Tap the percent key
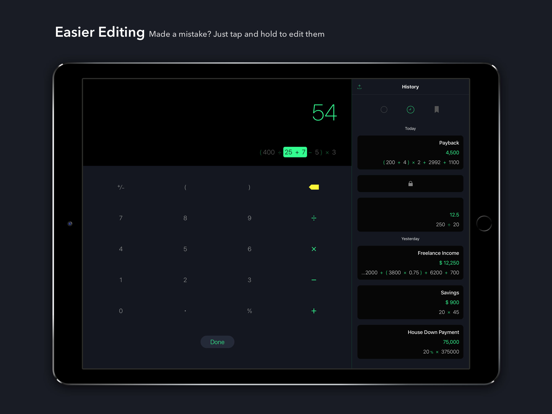The height and width of the screenshot is (414, 552). coord(249,311)
